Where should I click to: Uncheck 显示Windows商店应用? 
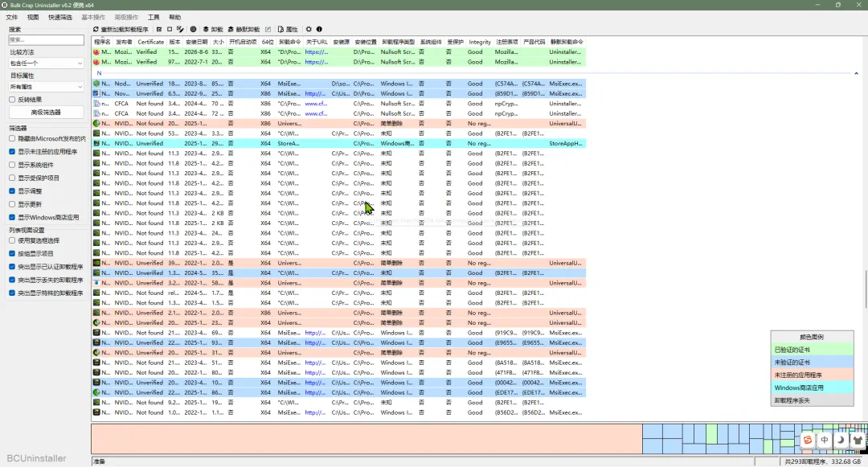click(12, 218)
